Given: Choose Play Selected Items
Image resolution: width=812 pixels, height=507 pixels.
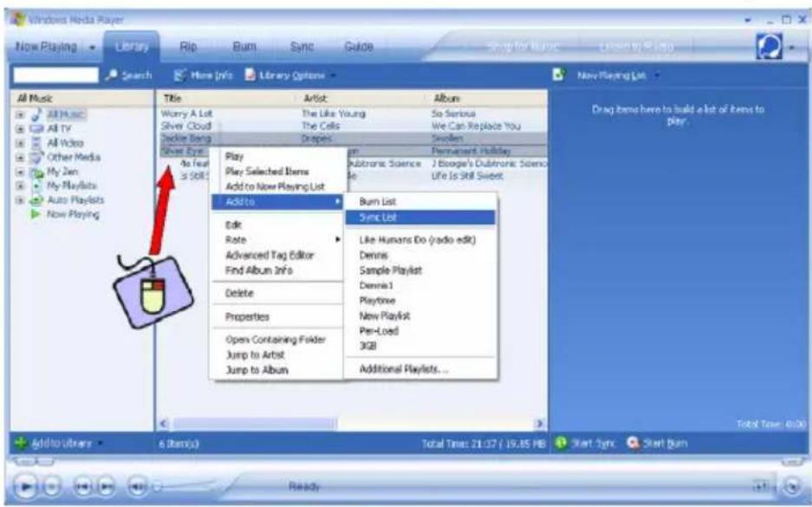Looking at the screenshot, I should pyautogui.click(x=278, y=172).
